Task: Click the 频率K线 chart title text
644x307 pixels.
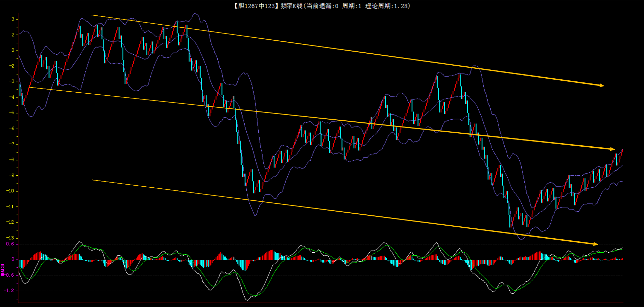Action: coord(291,6)
